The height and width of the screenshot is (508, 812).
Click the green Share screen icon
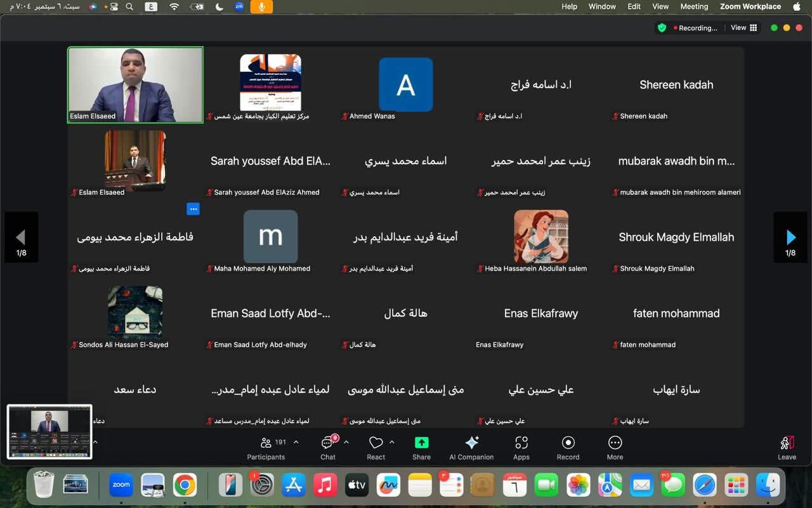(x=421, y=443)
